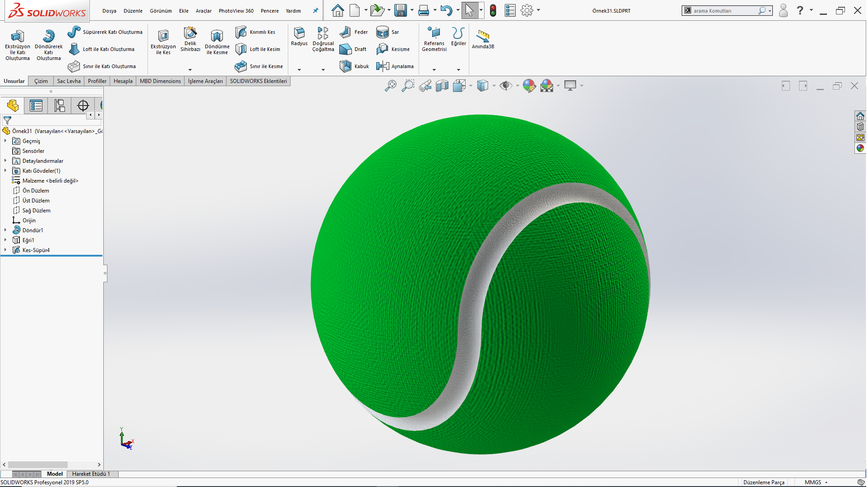Open the Görünüm menu

coord(161,11)
